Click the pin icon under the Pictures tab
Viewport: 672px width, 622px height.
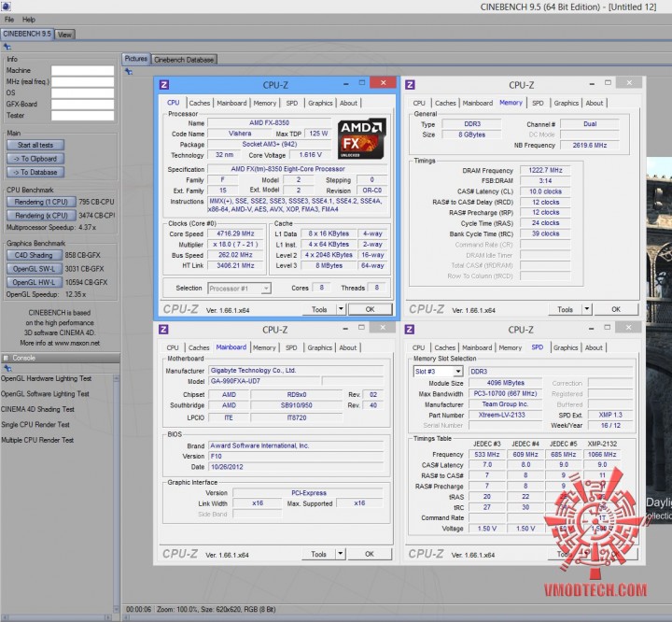pos(129,72)
